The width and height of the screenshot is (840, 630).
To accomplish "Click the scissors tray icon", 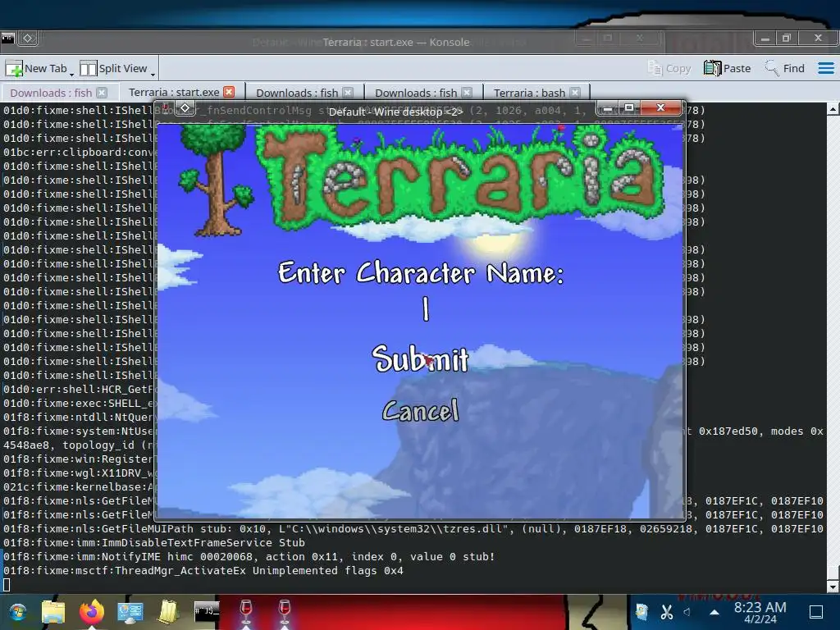I will [x=666, y=612].
